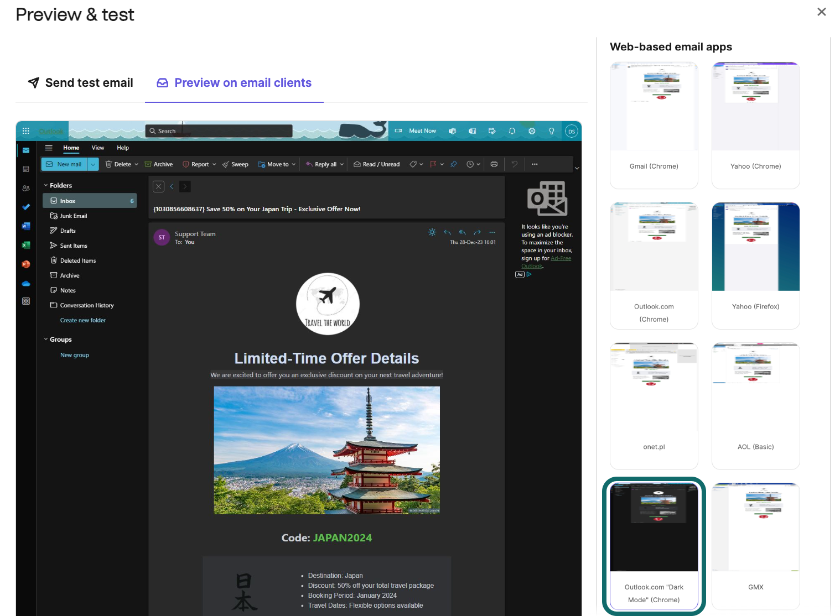
Task: Open the Word app from the left rail
Action: [x=25, y=226]
